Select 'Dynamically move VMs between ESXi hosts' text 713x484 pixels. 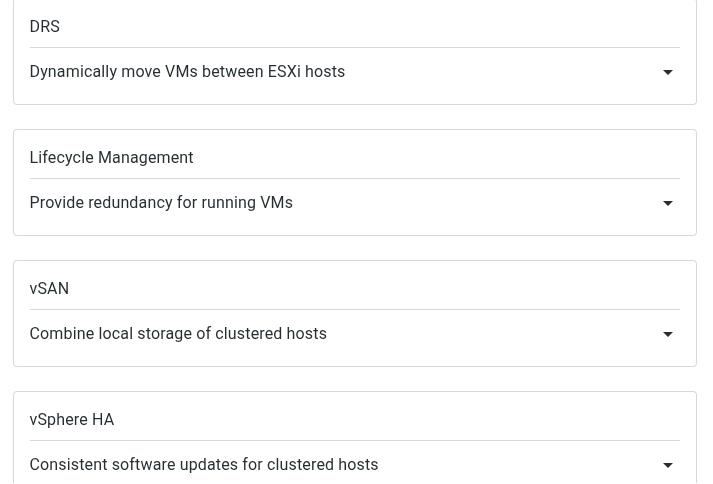pos(187,72)
